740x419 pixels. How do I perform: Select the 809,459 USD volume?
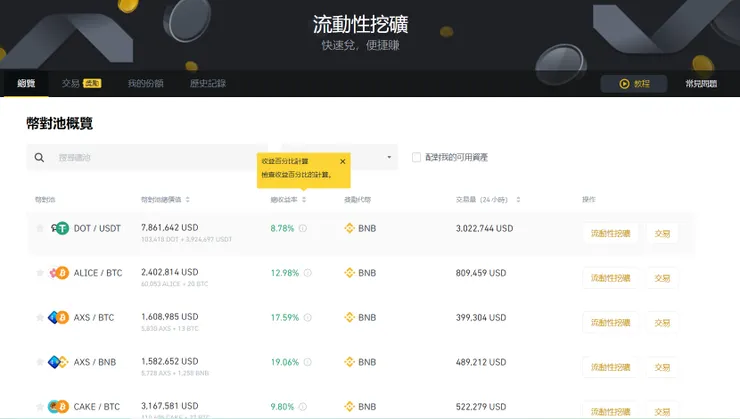pos(480,273)
